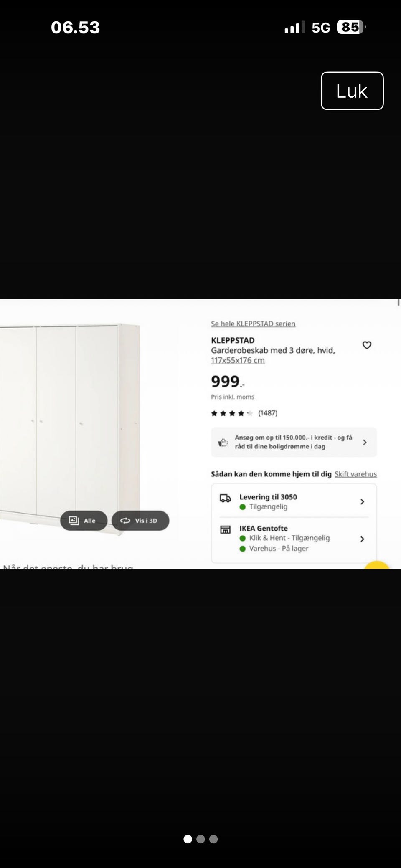
Task: Tap the Luk close button
Action: tap(352, 91)
